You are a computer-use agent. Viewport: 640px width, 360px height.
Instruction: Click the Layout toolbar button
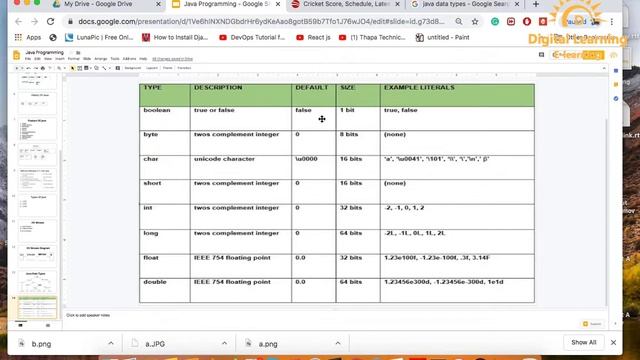[152, 68]
